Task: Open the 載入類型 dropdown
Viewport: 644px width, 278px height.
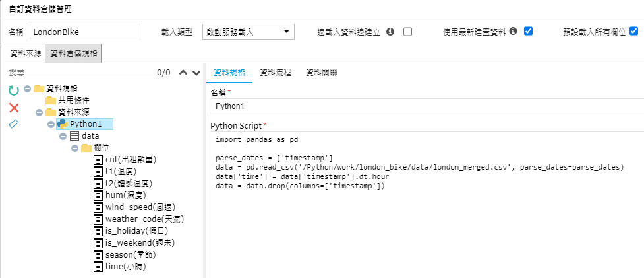Action: [x=249, y=32]
